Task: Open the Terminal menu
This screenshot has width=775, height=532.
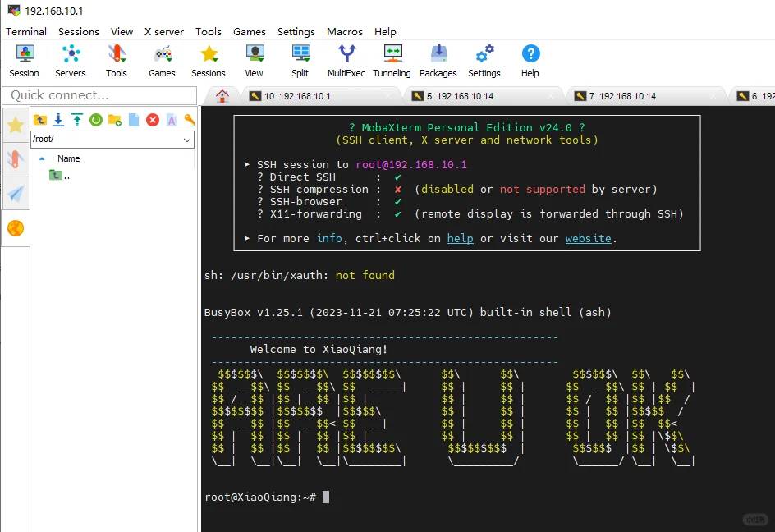Action: pos(26,32)
